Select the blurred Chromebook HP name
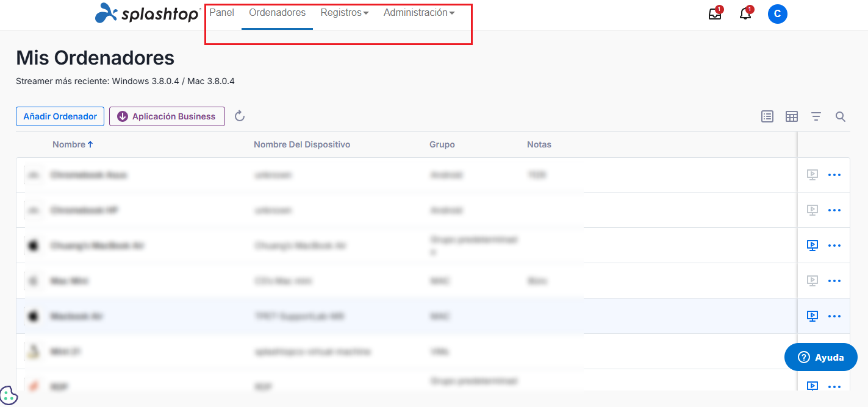 tap(85, 210)
